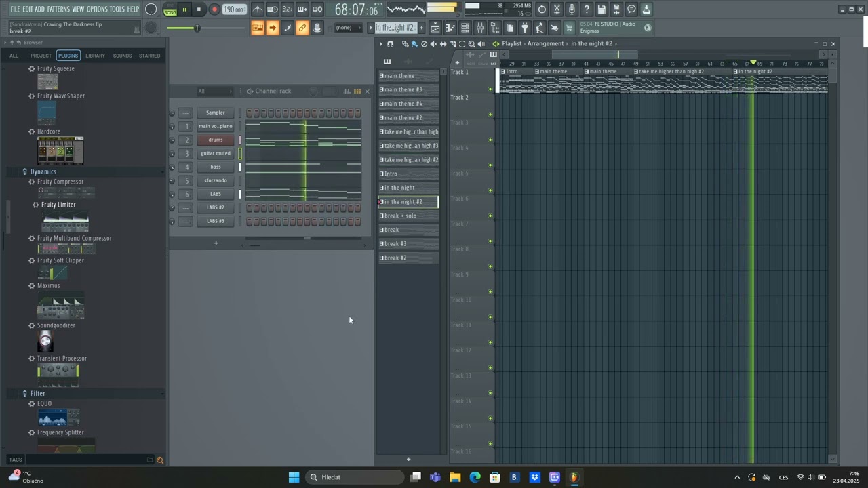This screenshot has width=868, height=488.
Task: Select the Playlist mute tool icon
Action: coord(434,44)
